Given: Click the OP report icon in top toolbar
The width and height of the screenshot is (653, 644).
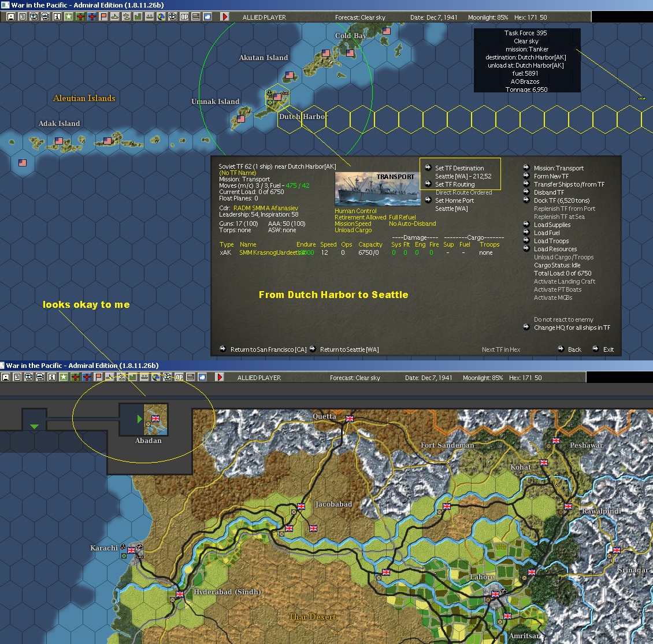Looking at the screenshot, I should pyautogui.click(x=184, y=17).
